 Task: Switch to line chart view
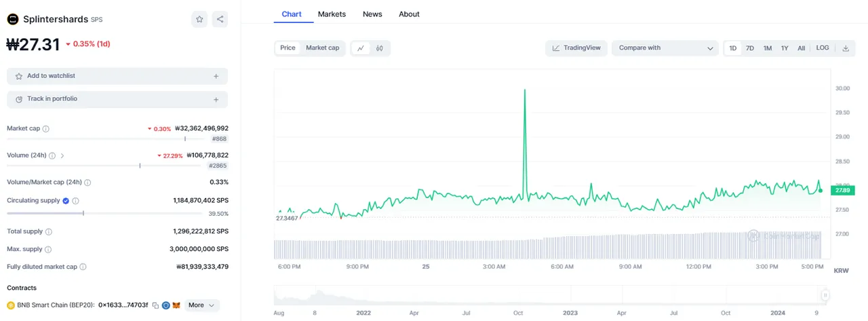pyautogui.click(x=361, y=48)
